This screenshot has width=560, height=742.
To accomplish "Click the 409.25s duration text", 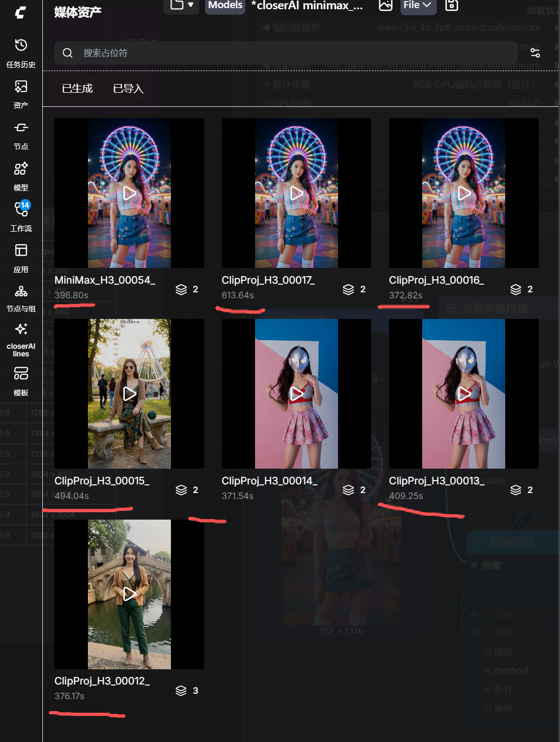I will pos(406,496).
